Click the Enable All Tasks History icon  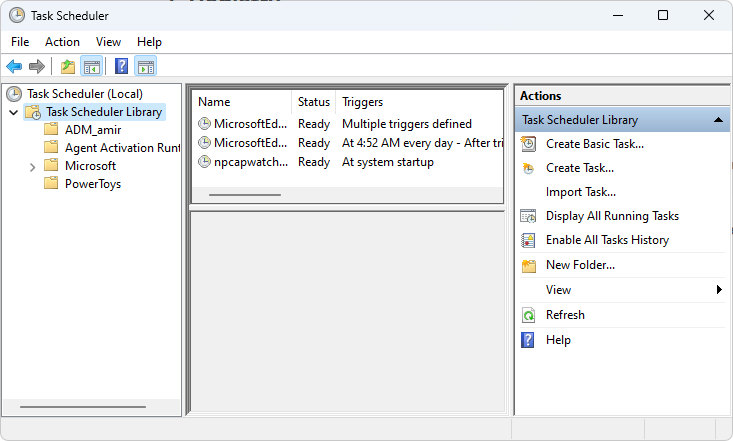click(528, 240)
